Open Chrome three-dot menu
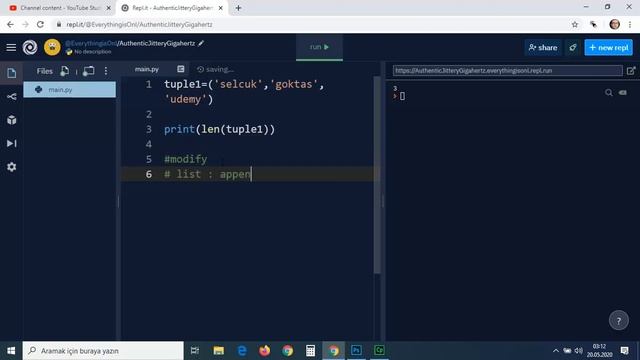Image resolution: width=640 pixels, height=360 pixels. point(630,24)
